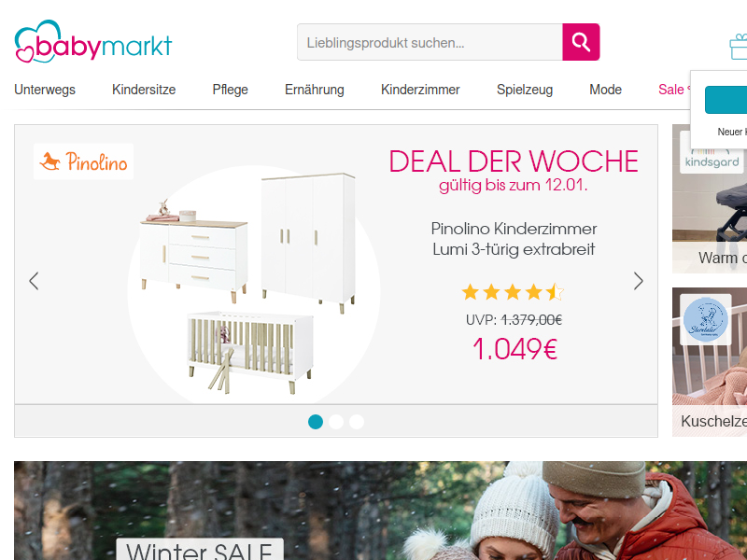Click the magnifier search button
The image size is (747, 560).
581,42
